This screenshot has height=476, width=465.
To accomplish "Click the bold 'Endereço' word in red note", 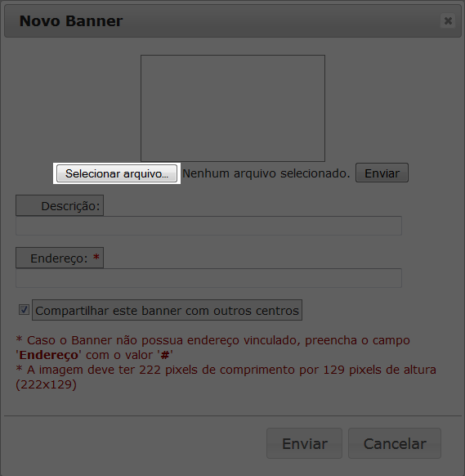I will 48,355.
